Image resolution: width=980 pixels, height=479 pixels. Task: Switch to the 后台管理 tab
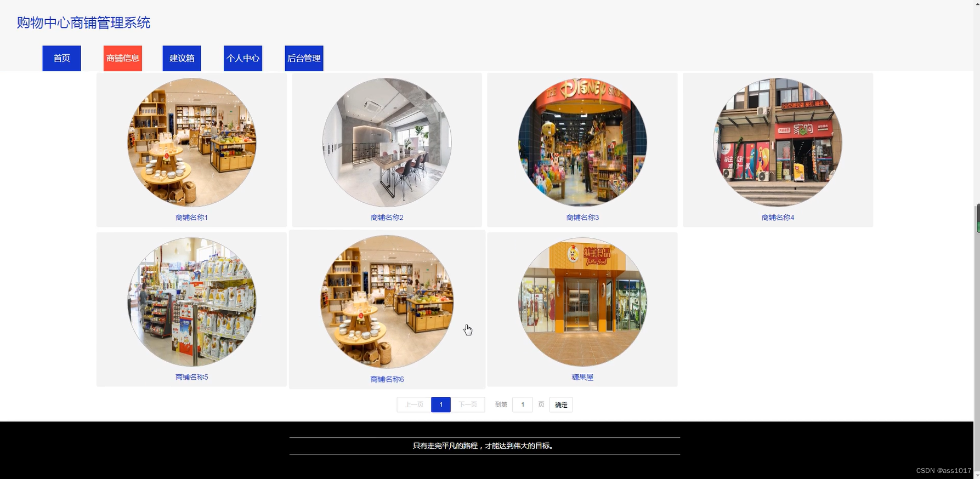tap(304, 58)
